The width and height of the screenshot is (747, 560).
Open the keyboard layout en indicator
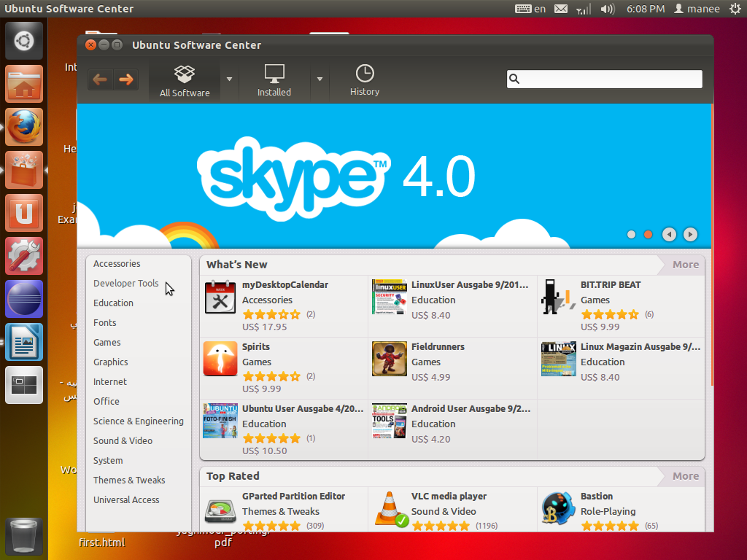point(530,9)
